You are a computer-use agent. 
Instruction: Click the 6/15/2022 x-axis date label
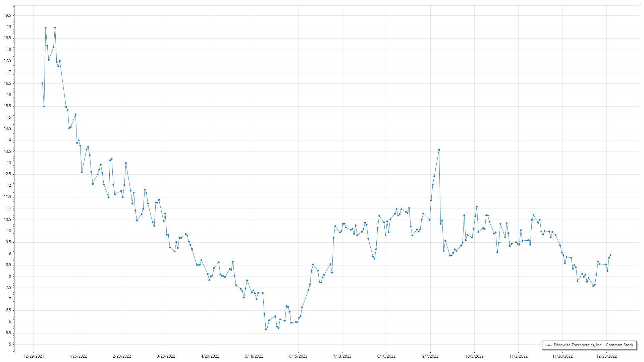298,356
